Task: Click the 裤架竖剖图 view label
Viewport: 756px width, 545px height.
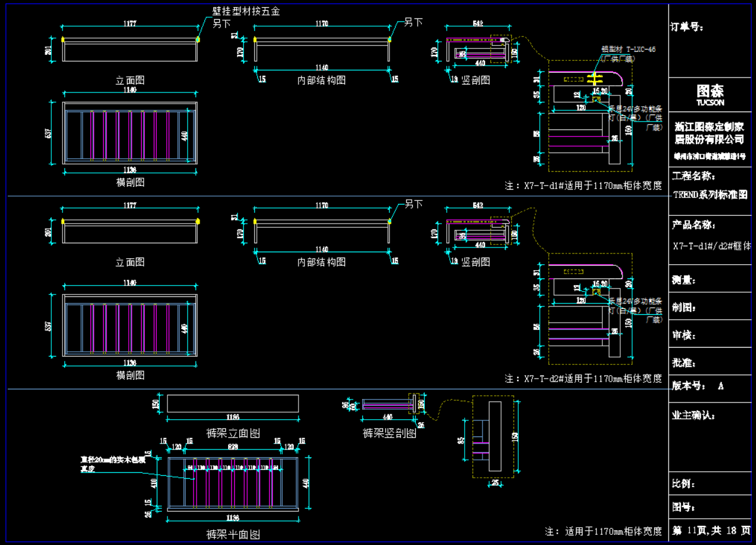Action: point(389,433)
